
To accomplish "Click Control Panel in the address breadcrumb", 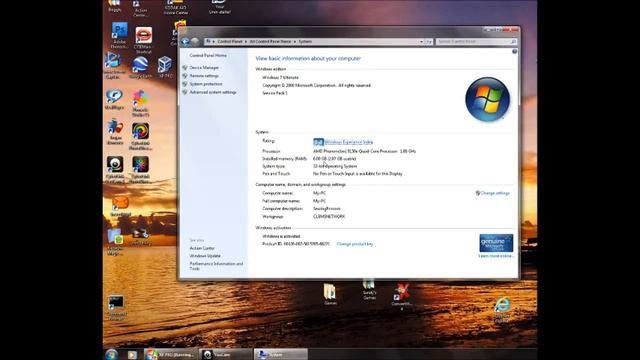I will [230, 42].
